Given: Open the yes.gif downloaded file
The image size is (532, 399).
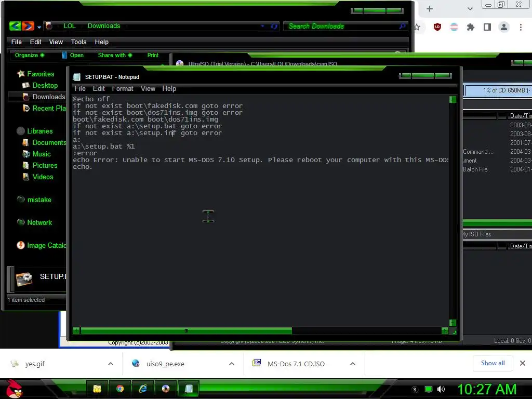Looking at the screenshot, I should point(35,364).
